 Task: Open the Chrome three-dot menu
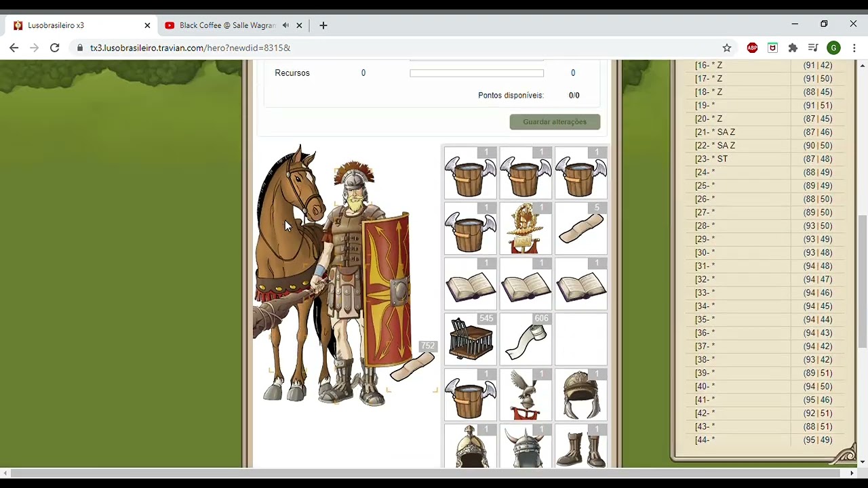coord(854,47)
